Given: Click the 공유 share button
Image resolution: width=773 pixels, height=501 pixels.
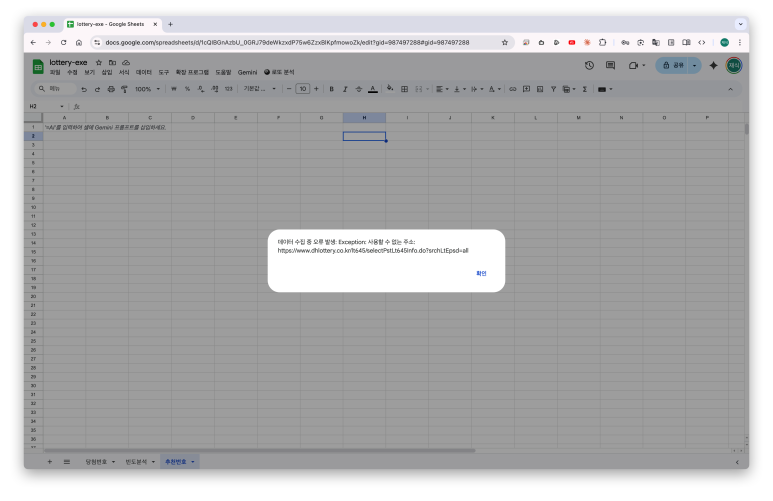Looking at the screenshot, I should click(671, 65).
